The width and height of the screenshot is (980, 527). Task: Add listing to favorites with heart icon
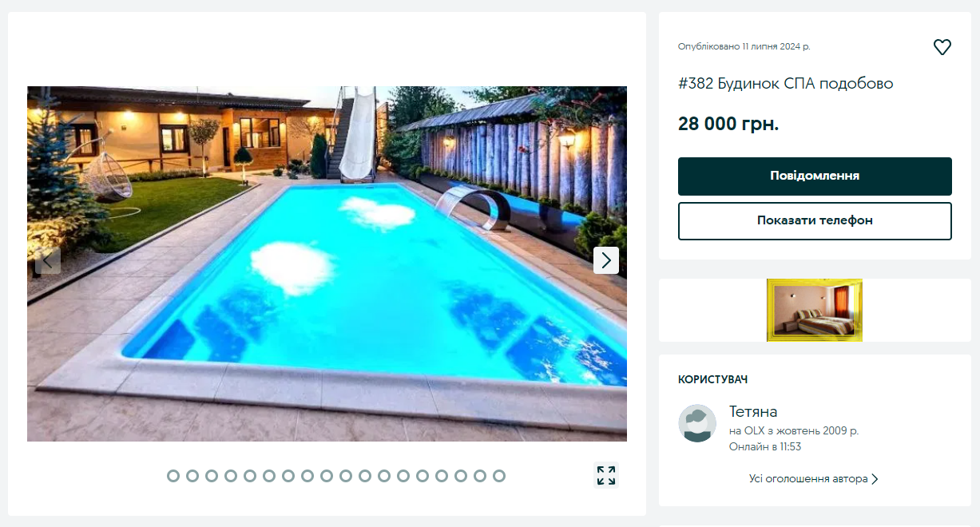[x=942, y=47]
